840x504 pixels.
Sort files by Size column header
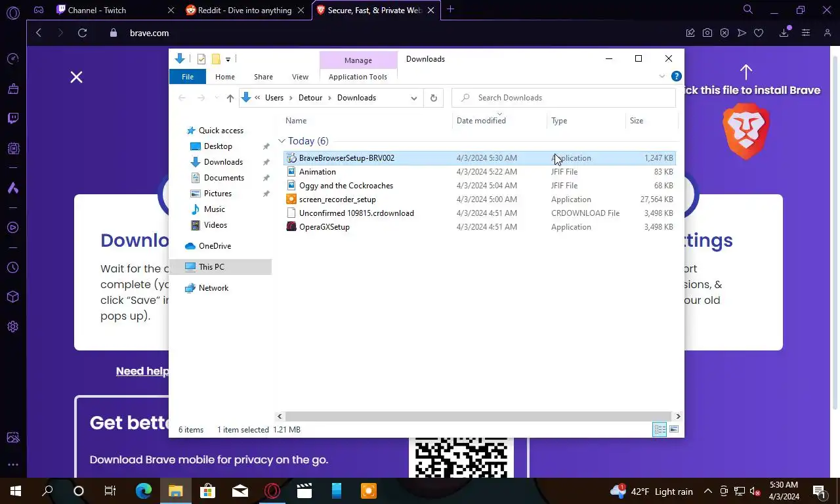tap(651, 121)
